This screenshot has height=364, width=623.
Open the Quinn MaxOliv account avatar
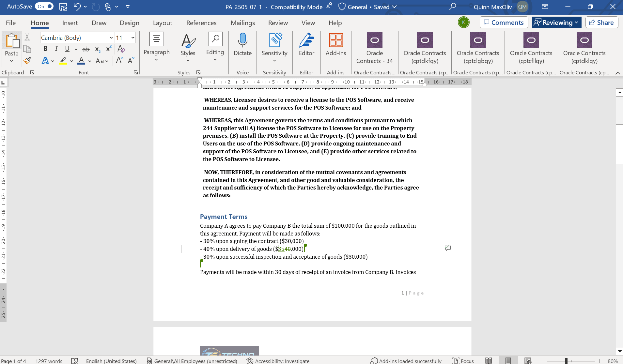tap(522, 7)
